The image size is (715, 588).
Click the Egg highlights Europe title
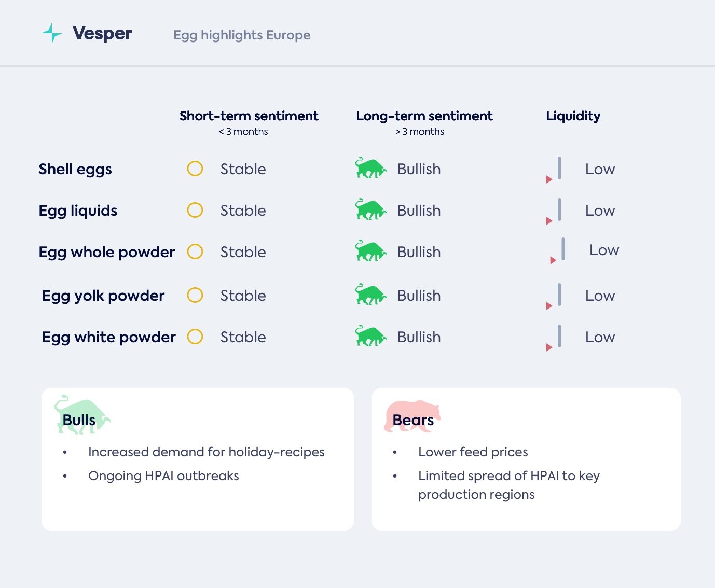pyautogui.click(x=242, y=35)
